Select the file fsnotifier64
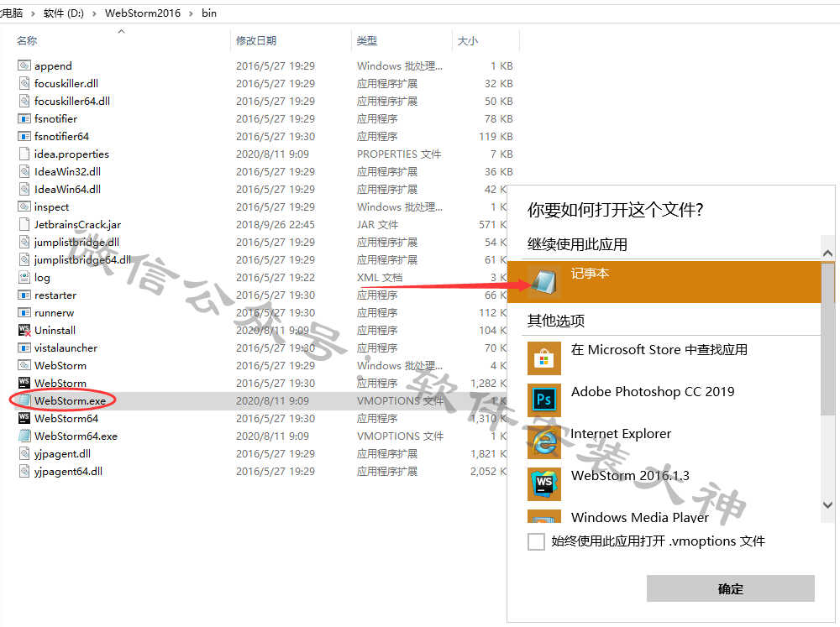The width and height of the screenshot is (840, 627). [61, 137]
